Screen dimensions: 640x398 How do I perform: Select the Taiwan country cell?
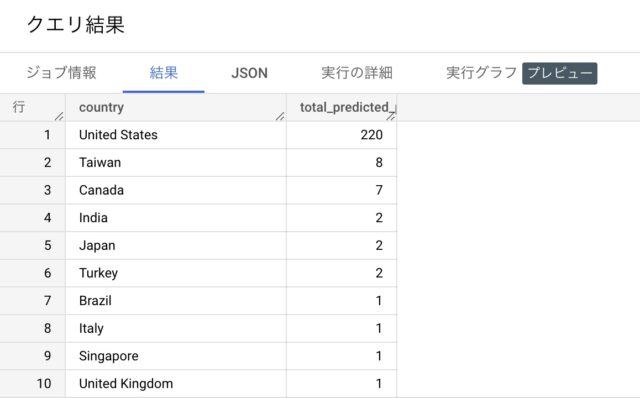(x=176, y=162)
